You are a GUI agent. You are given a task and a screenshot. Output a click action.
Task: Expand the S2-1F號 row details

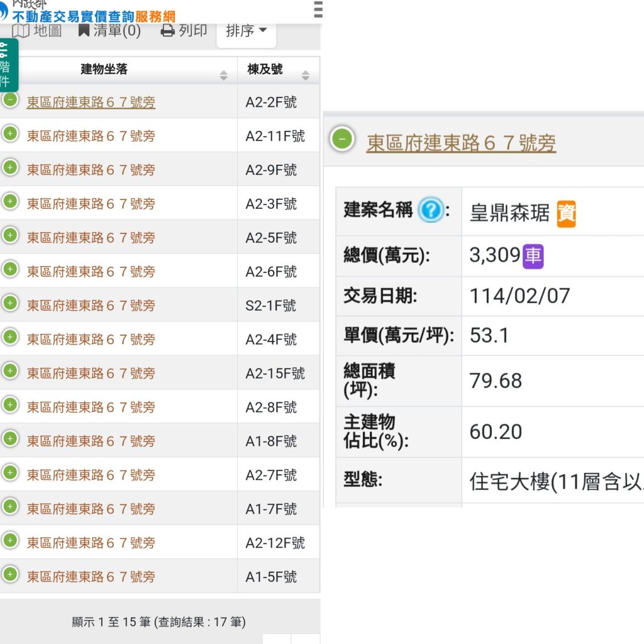tap(10, 303)
